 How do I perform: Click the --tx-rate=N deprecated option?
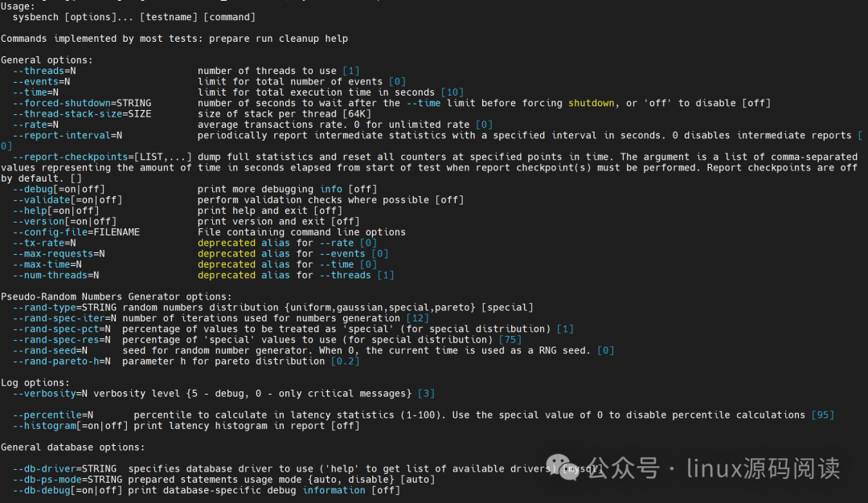[x=44, y=243]
